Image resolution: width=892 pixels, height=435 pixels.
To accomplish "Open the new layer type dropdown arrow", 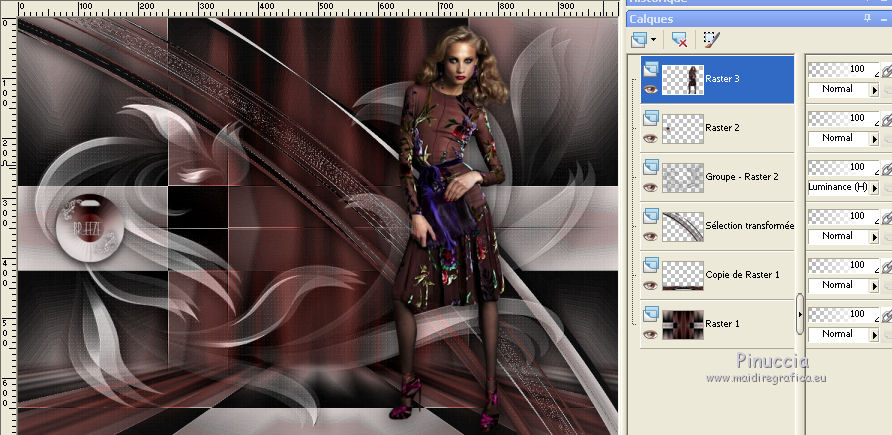I will point(653,40).
